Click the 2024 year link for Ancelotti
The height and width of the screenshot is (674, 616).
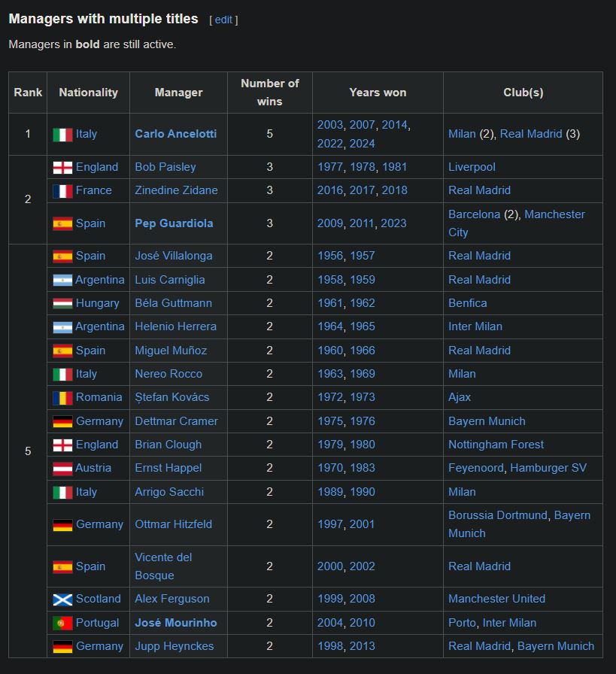pos(363,144)
